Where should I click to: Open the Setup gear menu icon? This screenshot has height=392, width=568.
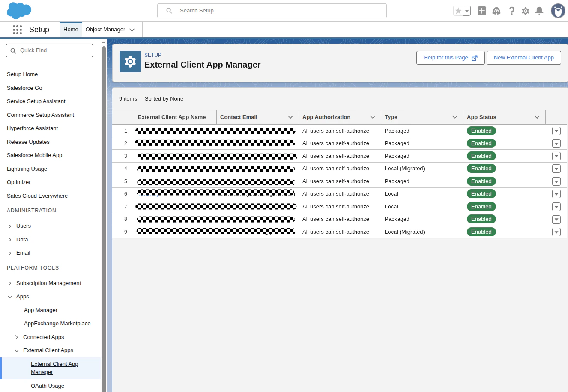[x=526, y=11]
